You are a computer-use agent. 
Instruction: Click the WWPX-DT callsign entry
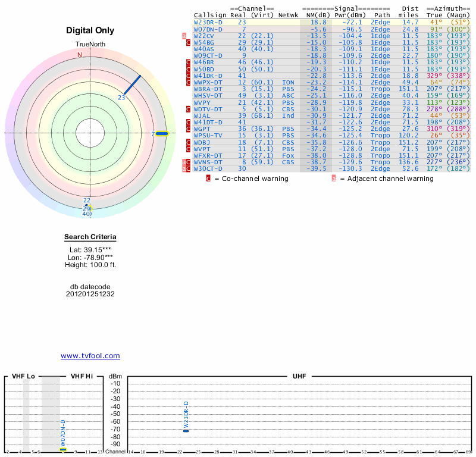click(x=208, y=82)
